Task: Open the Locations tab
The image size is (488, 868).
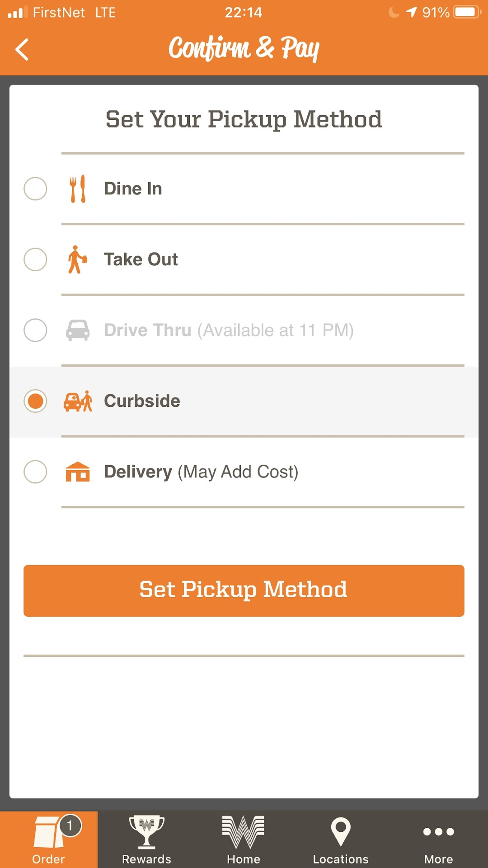Action: pyautogui.click(x=341, y=839)
